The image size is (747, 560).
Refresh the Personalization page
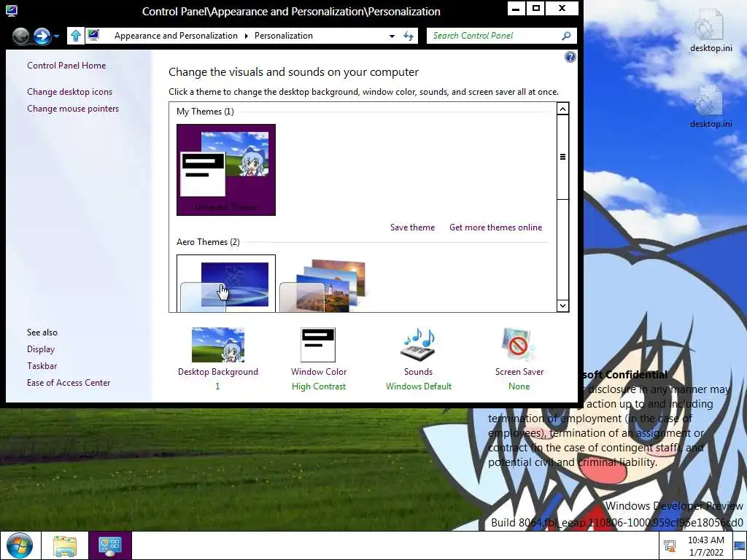pos(409,36)
